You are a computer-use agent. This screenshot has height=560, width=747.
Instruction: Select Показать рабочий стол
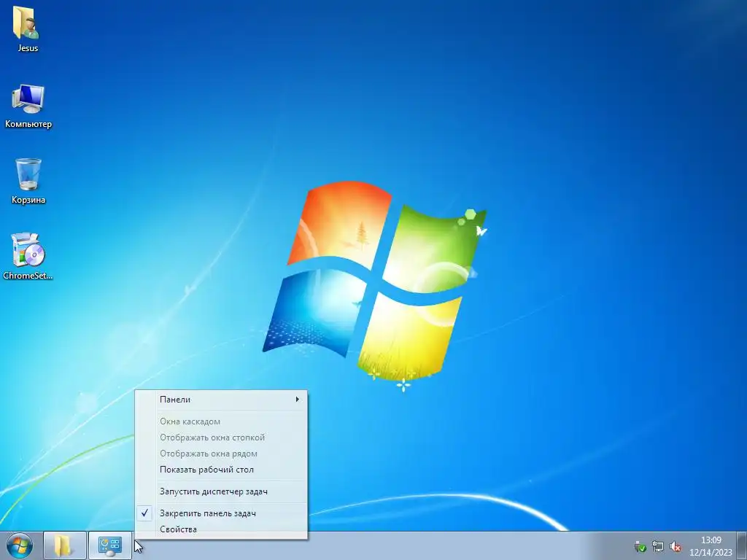(221, 470)
